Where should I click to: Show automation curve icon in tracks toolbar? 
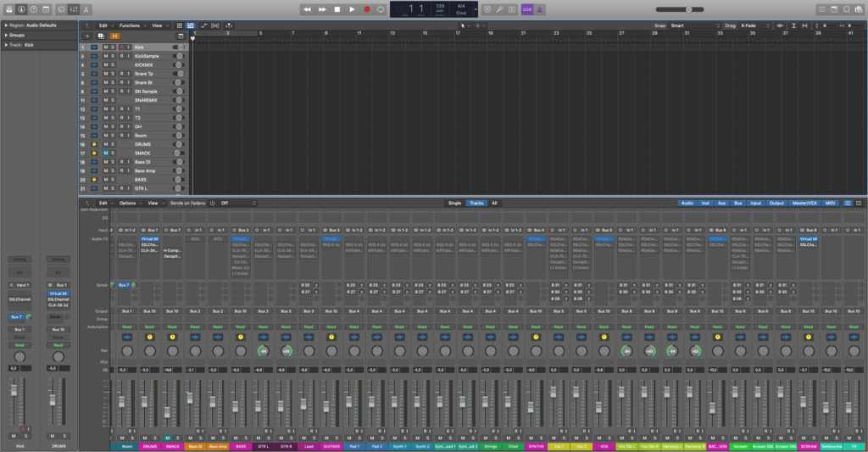tap(203, 25)
